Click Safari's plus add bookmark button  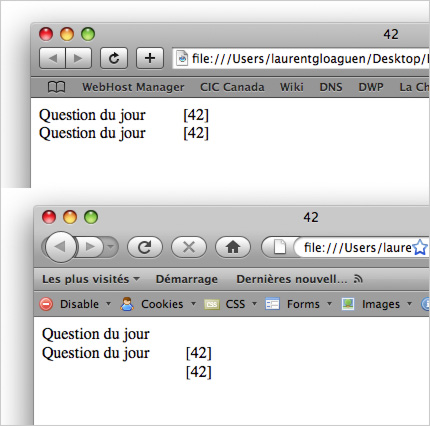pos(150,58)
